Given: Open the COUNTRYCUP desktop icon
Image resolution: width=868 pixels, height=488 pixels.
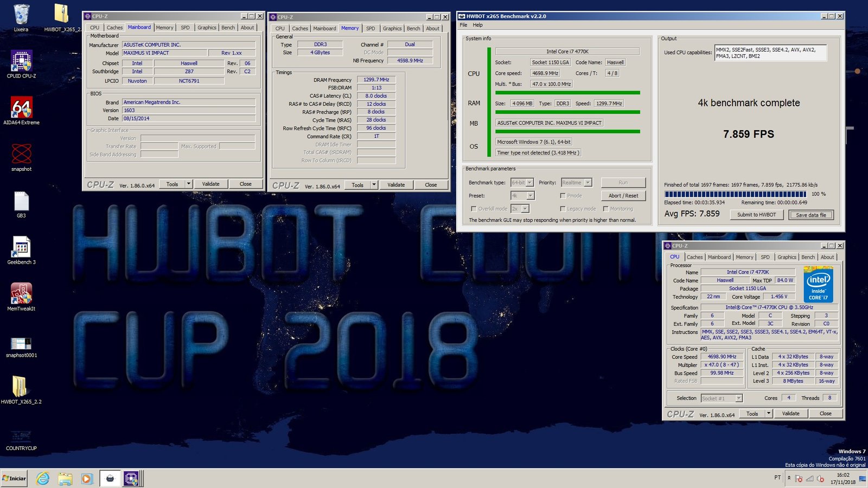Looking at the screenshot, I should (21, 436).
